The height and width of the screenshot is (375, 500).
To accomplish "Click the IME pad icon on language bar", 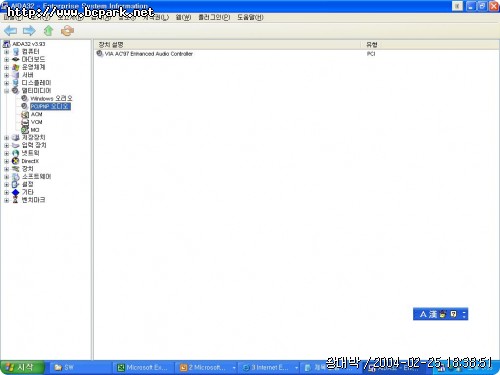I will tap(443, 314).
